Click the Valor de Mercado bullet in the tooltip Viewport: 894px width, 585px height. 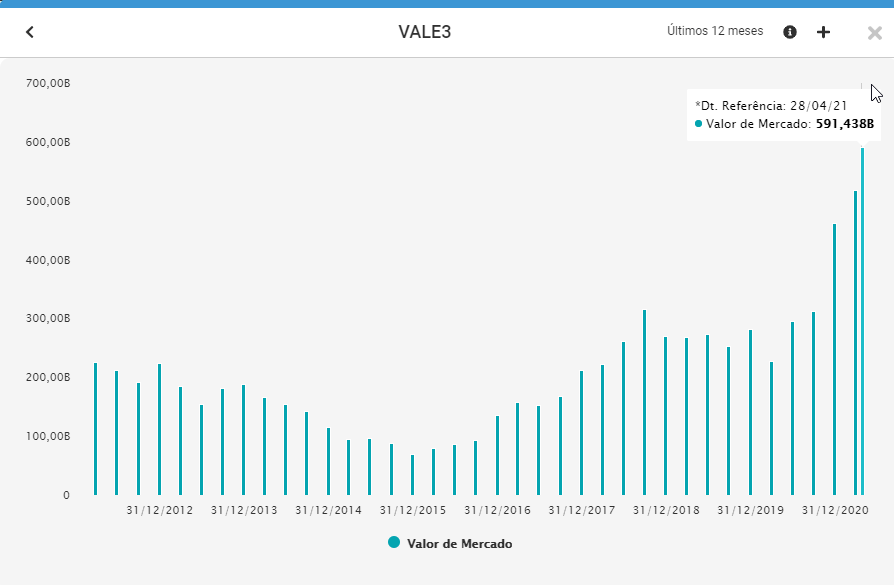[x=697, y=122]
